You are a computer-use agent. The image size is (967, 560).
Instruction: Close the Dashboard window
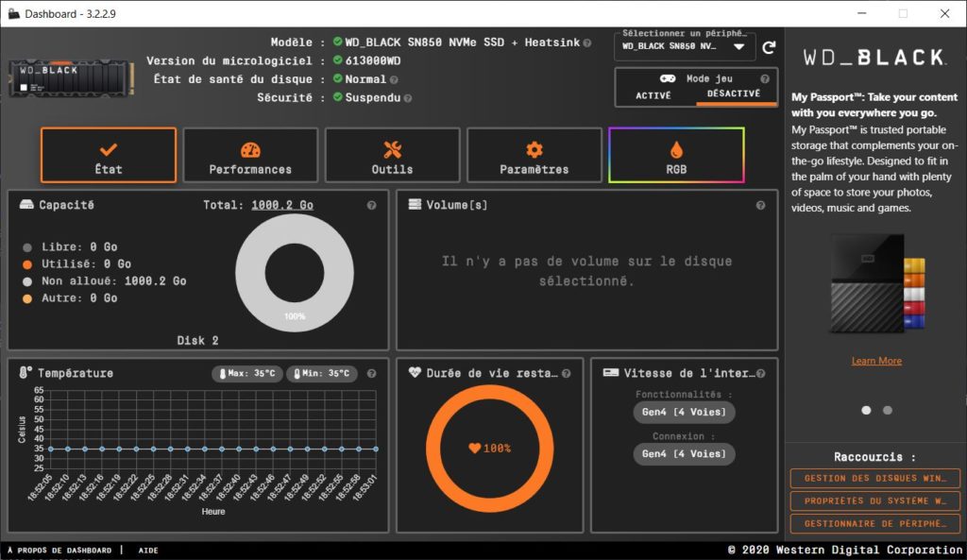coord(944,13)
